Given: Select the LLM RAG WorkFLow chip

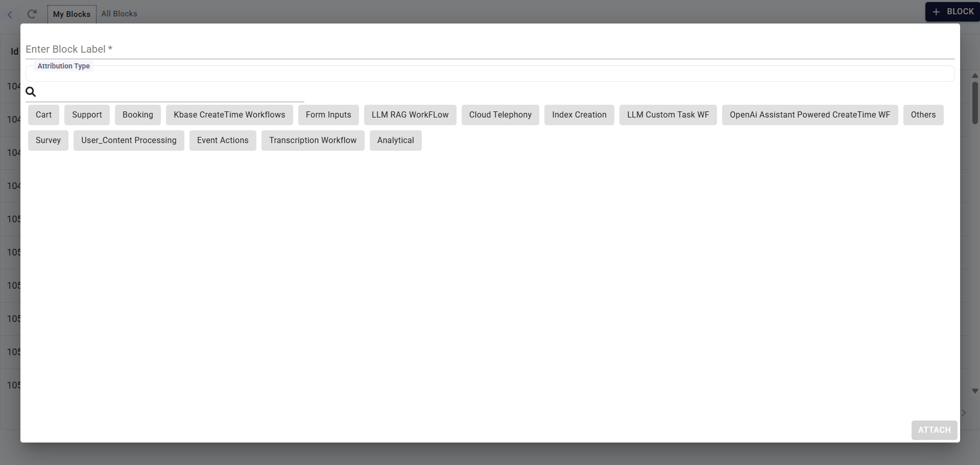Looking at the screenshot, I should tap(410, 115).
